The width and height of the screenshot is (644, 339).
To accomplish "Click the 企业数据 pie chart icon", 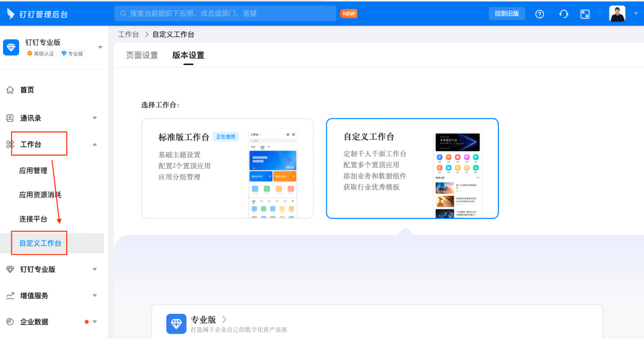I will pyautogui.click(x=10, y=322).
